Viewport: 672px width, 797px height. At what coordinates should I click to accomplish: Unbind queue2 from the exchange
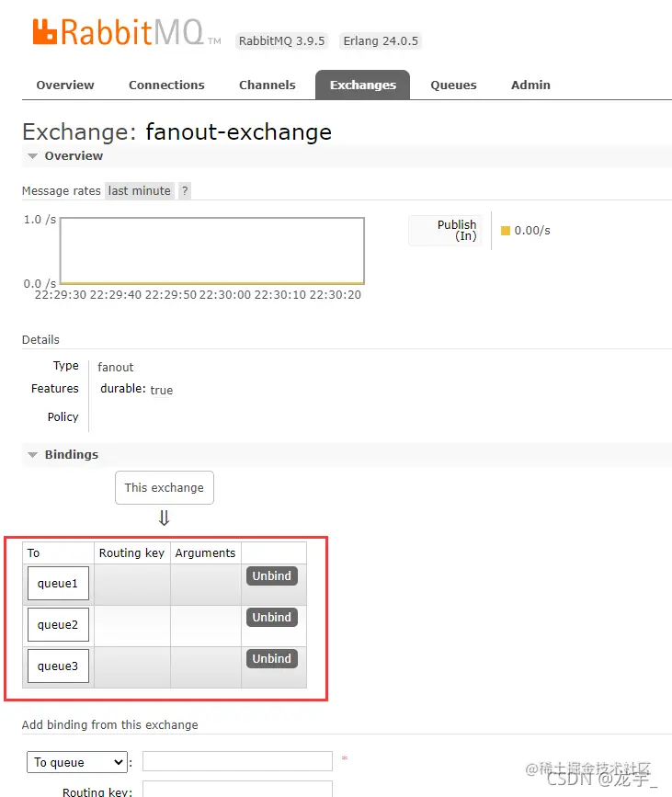(x=272, y=617)
